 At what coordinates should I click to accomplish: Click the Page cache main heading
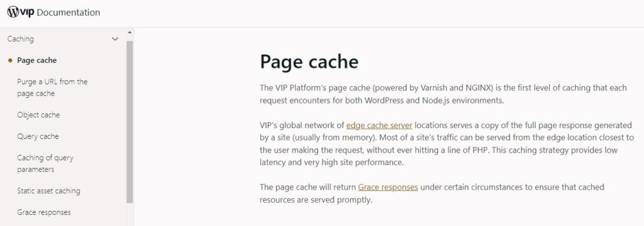click(309, 62)
